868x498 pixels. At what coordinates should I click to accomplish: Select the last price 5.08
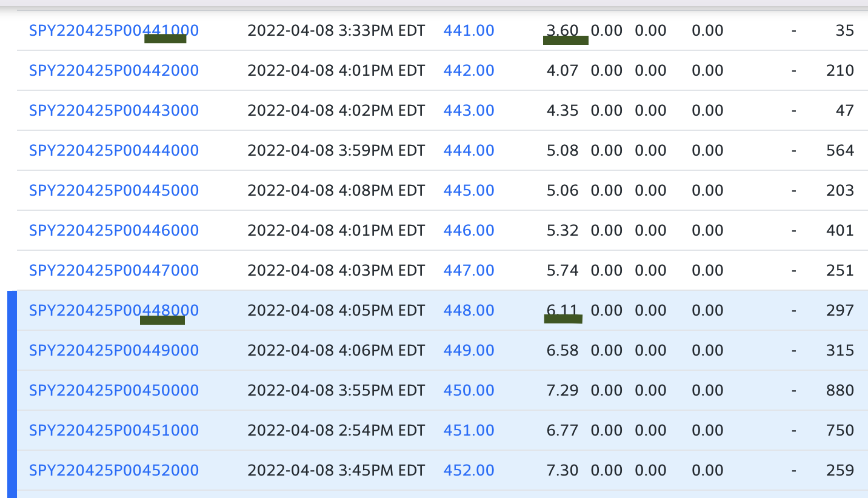563,150
